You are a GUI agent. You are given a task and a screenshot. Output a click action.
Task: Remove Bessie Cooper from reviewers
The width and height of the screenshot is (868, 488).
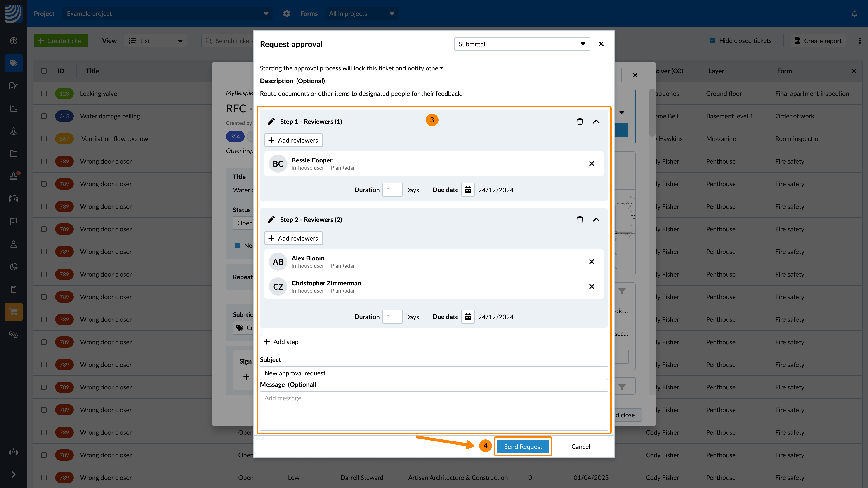coord(591,164)
